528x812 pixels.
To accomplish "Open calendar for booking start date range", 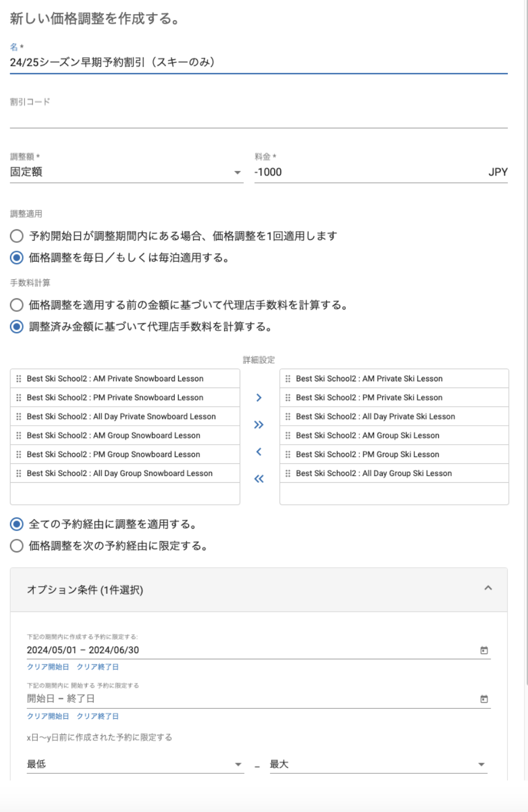I will 484,699.
